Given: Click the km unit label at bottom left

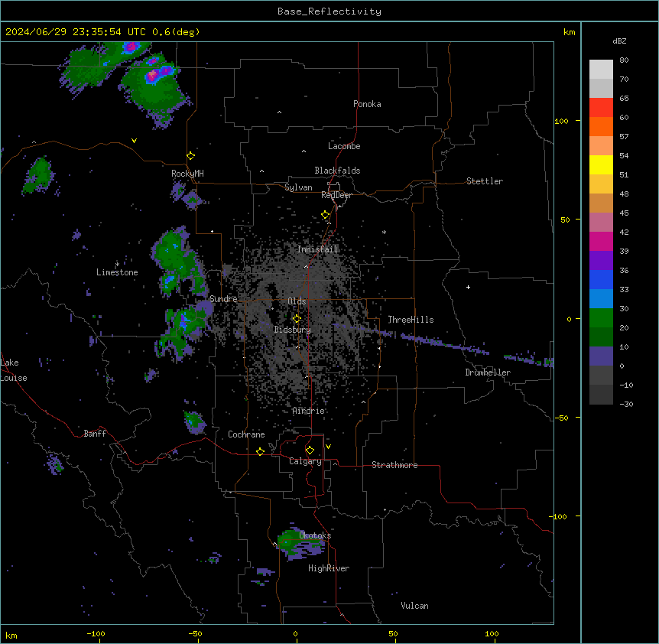Looking at the screenshot, I should point(11,635).
